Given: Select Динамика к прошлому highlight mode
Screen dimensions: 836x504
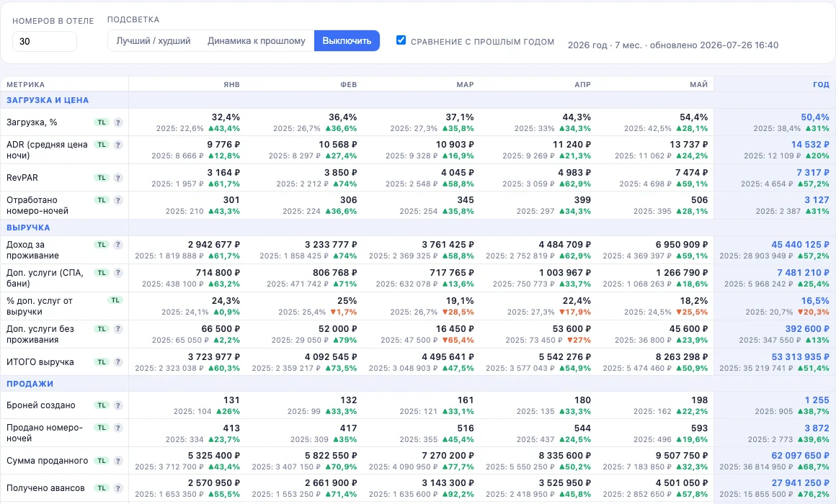Looking at the screenshot, I should click(x=257, y=41).
